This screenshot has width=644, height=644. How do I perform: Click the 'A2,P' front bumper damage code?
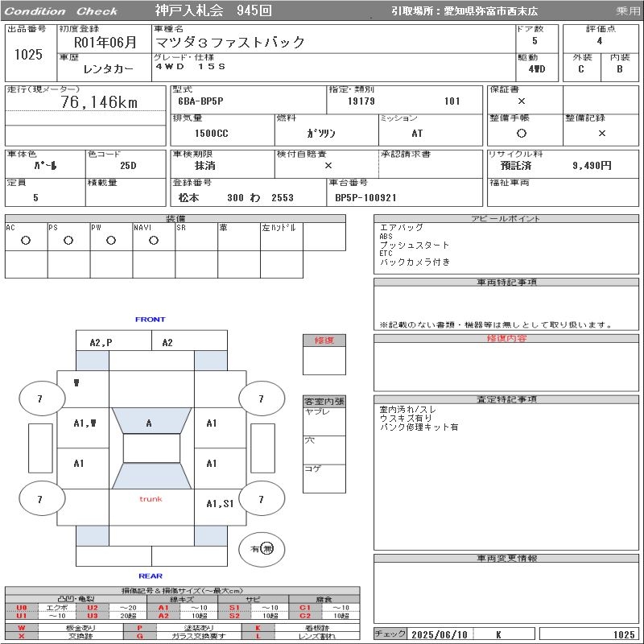(x=101, y=343)
